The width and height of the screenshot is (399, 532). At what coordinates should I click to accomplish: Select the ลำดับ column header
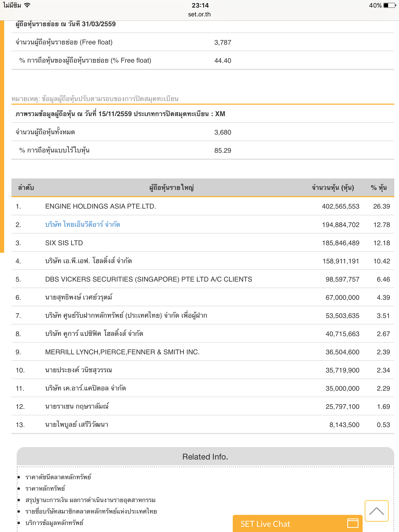26,188
